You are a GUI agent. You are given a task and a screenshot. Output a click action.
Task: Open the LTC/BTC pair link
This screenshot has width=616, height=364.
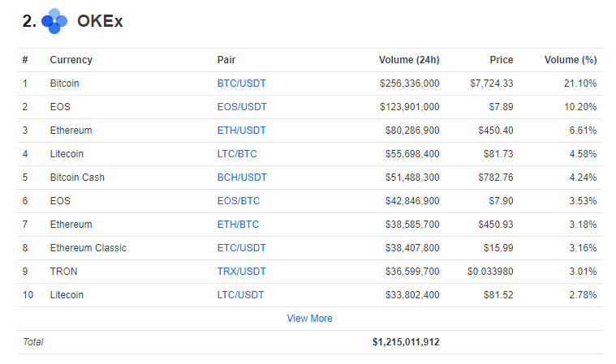[x=237, y=154]
